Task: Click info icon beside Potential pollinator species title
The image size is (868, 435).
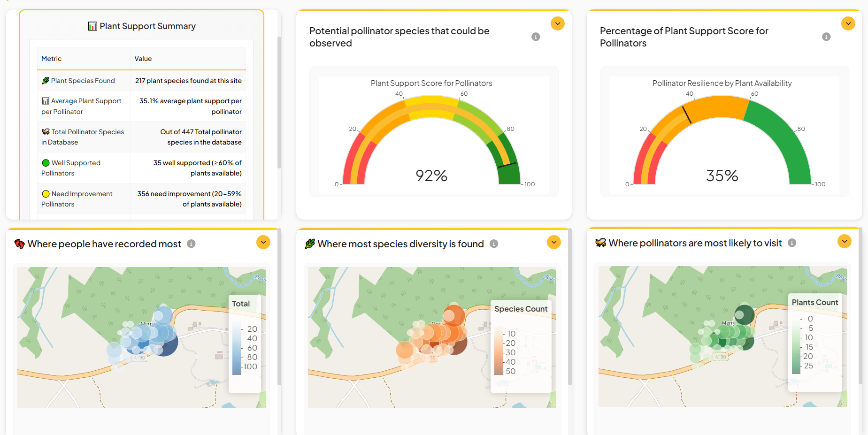Action: tap(536, 37)
